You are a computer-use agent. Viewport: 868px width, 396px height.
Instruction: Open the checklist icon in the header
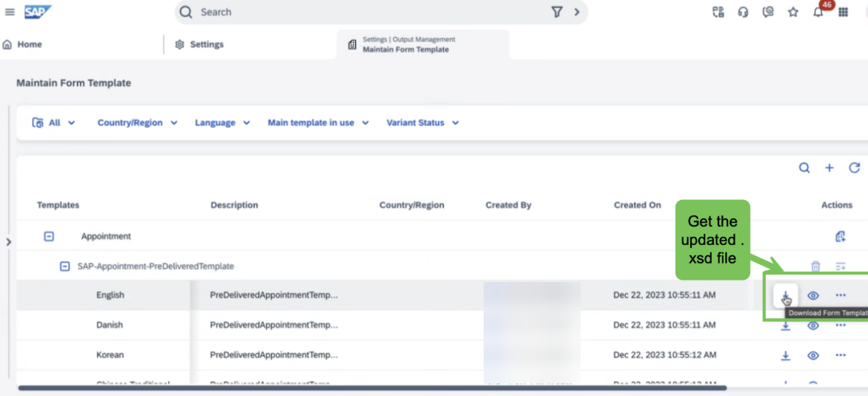click(x=718, y=12)
